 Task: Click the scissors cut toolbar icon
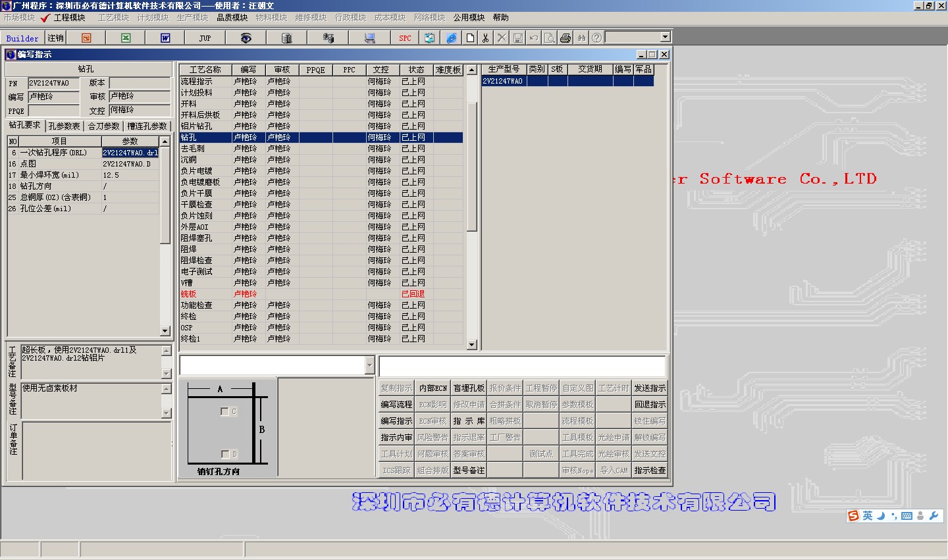[485, 38]
